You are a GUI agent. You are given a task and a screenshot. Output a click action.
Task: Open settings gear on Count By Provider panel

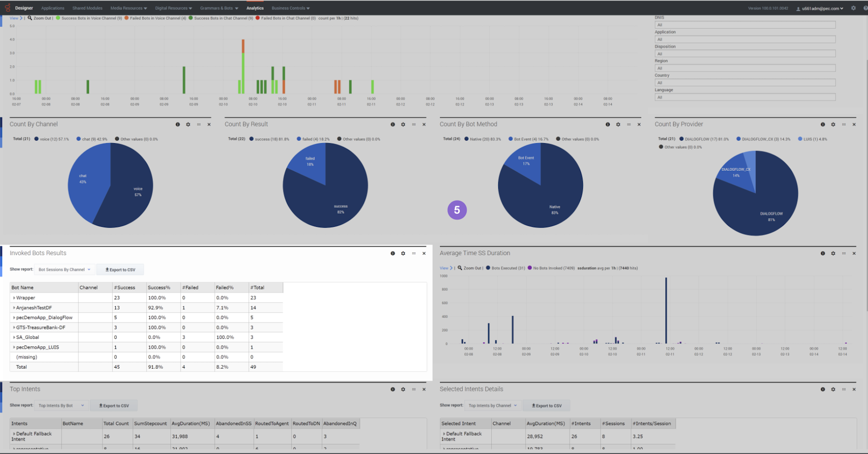833,124
